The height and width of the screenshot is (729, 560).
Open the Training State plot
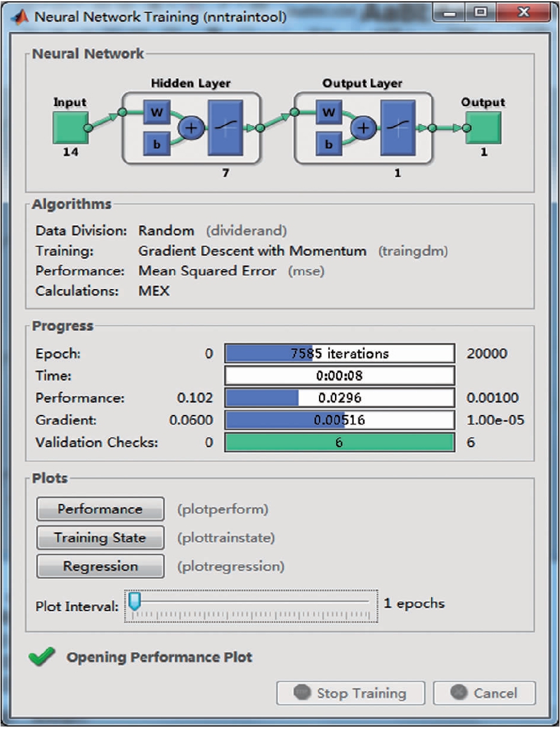[x=100, y=538]
